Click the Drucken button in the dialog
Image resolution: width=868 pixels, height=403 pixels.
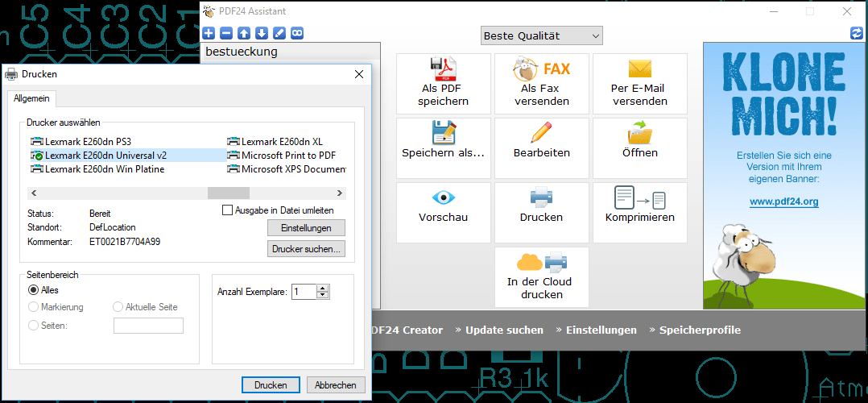[x=271, y=385]
